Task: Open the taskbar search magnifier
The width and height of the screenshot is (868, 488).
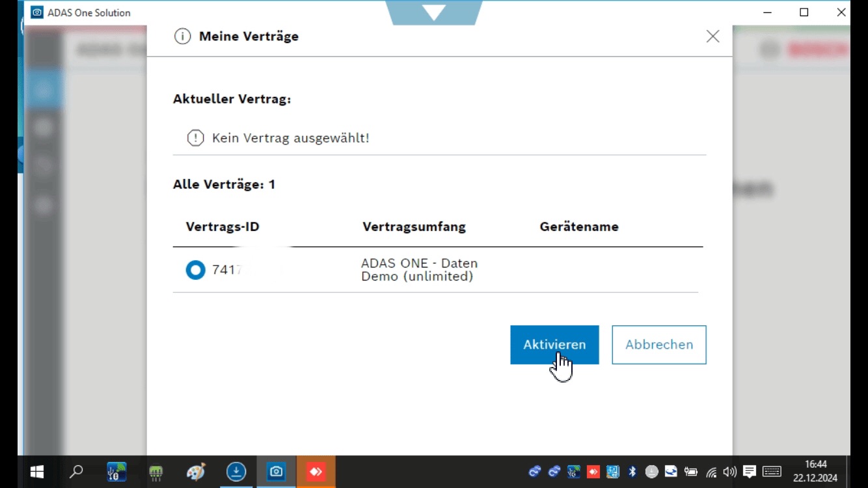Action: coord(76,472)
